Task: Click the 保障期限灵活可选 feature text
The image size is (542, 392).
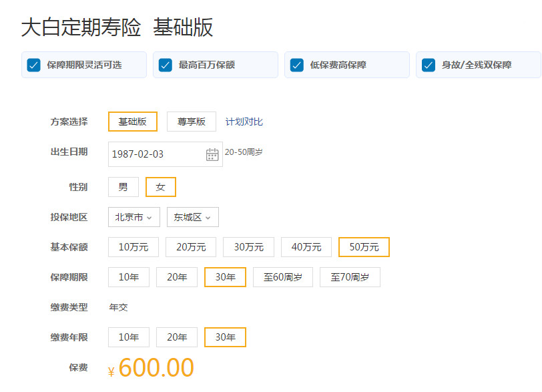Action: (x=84, y=65)
